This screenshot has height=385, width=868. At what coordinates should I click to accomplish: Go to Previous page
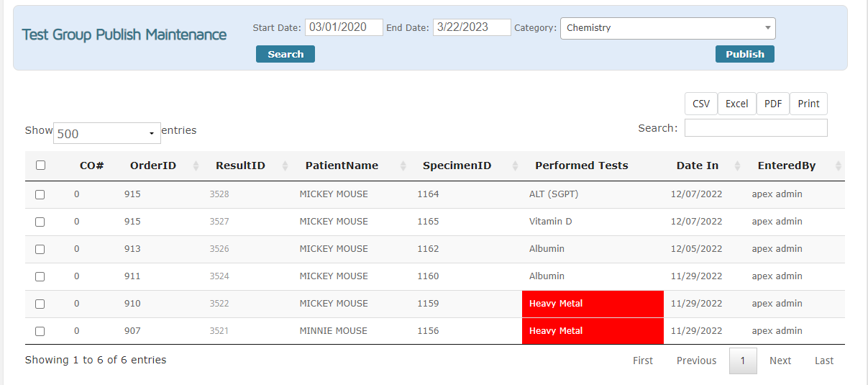click(697, 361)
